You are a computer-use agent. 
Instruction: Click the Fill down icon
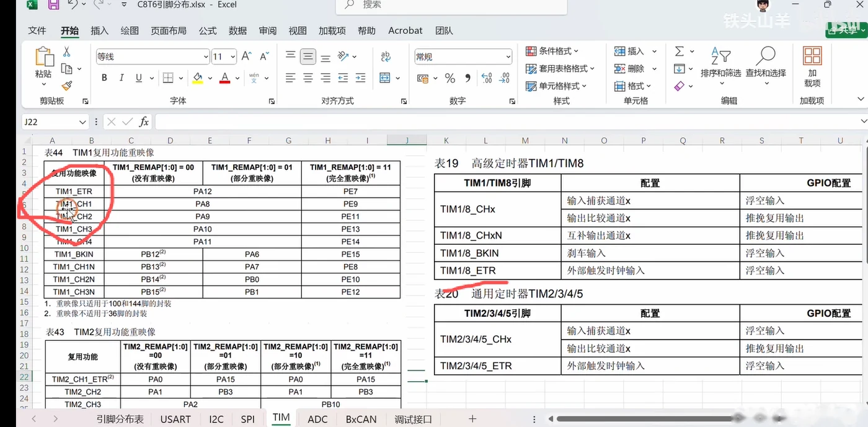coord(680,69)
